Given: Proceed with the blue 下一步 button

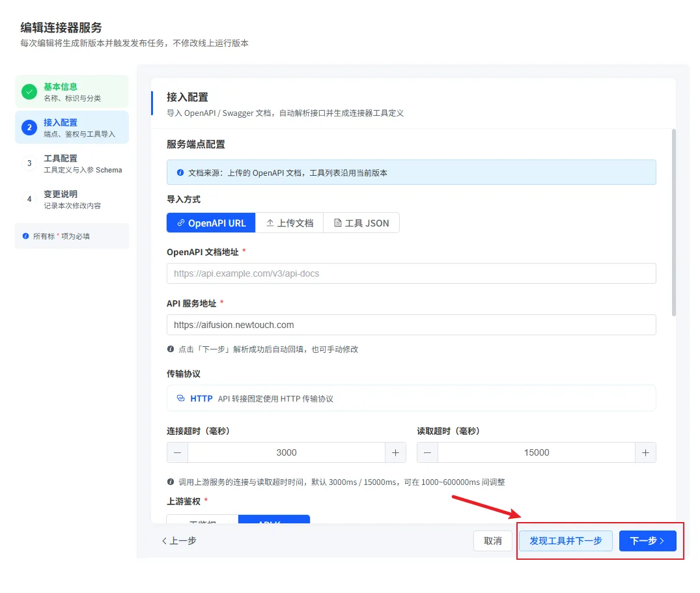Looking at the screenshot, I should (648, 541).
